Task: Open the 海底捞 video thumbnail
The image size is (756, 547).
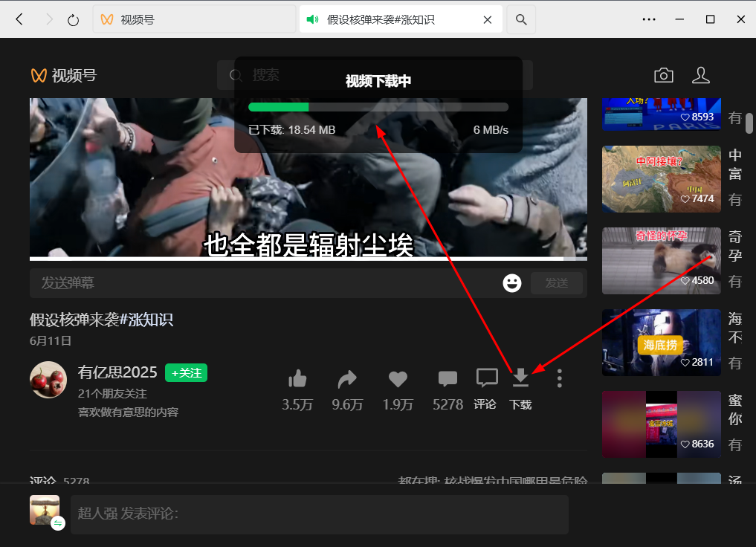Action: (661, 343)
